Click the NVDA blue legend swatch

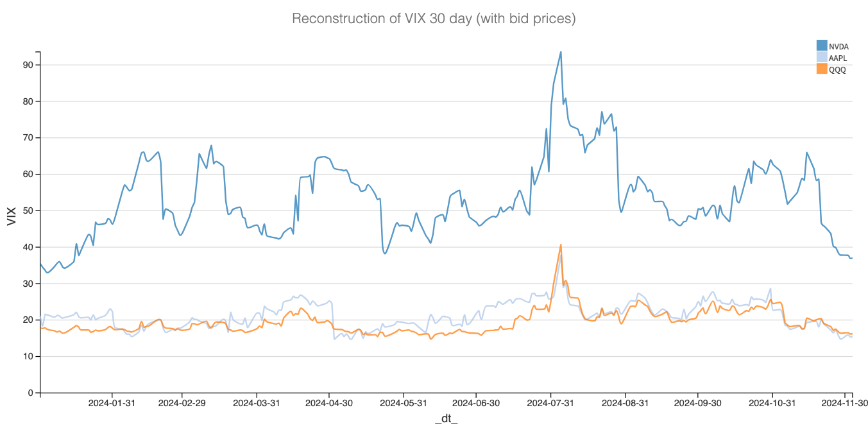[821, 46]
